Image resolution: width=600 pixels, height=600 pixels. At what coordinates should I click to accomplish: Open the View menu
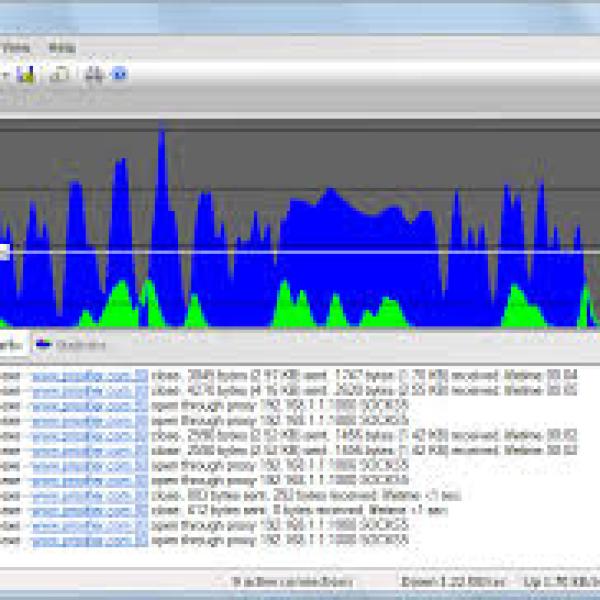pos(16,48)
